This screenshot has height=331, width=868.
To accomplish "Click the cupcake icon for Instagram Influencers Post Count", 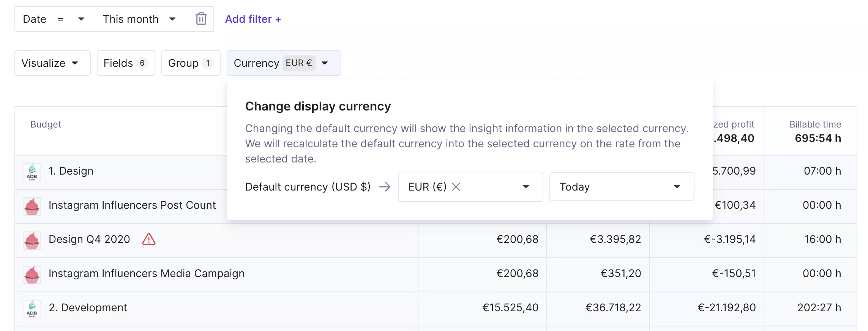I will pos(32,206).
